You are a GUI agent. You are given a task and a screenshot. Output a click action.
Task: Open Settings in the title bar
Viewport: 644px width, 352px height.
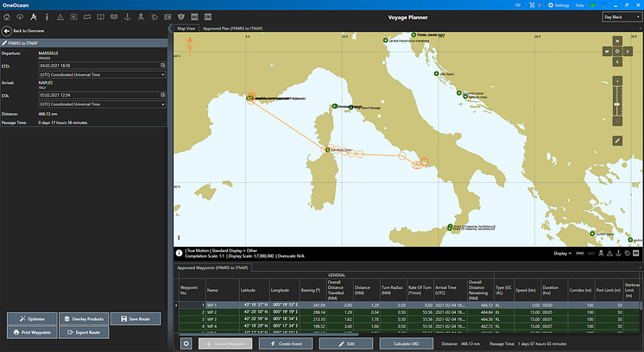[559, 5]
